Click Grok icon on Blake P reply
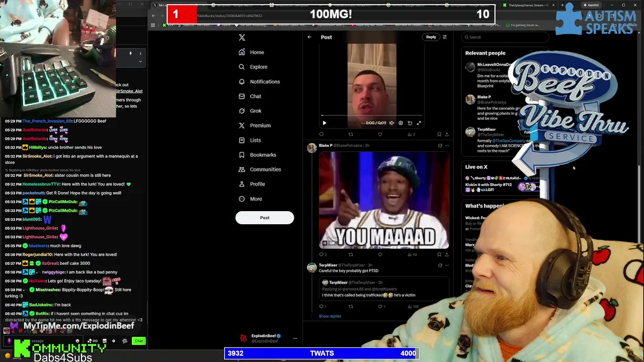The height and width of the screenshot is (362, 644). point(440,146)
